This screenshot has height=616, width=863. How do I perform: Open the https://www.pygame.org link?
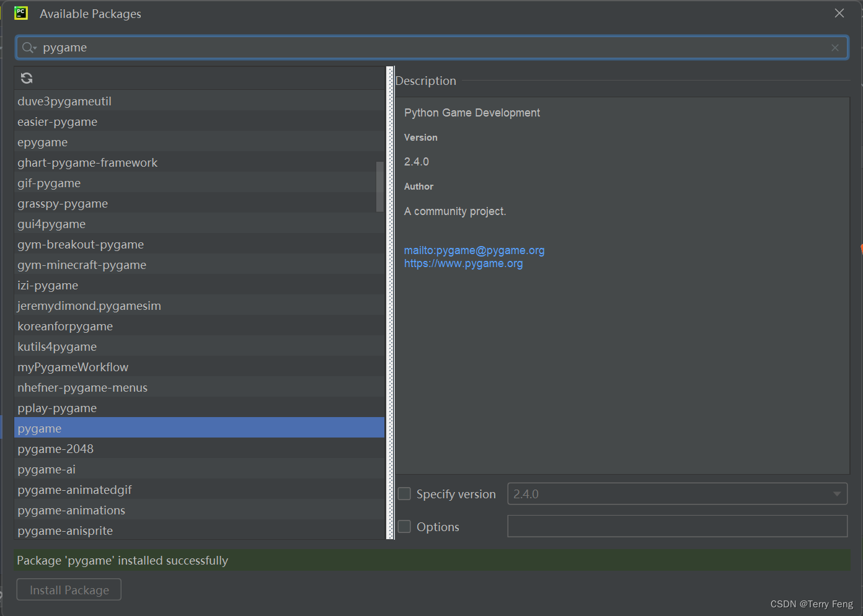463,263
